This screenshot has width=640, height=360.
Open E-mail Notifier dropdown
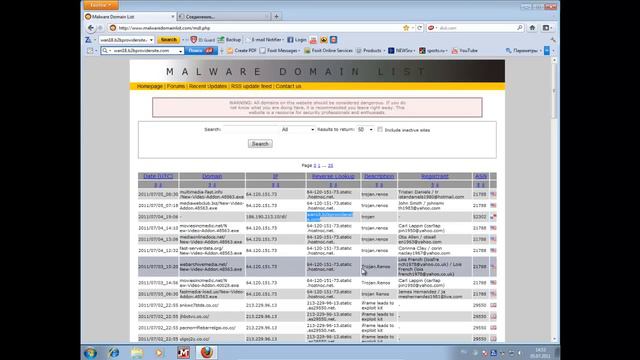284,40
